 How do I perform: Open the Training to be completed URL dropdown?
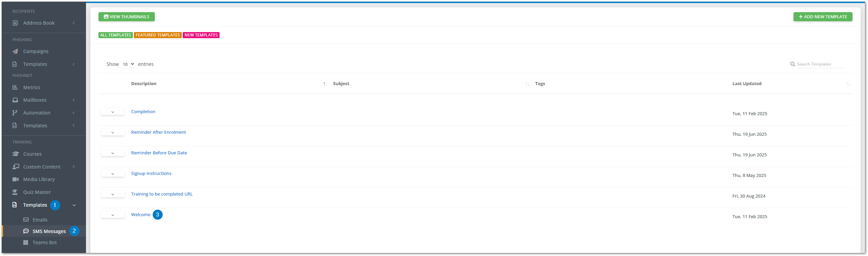pyautogui.click(x=113, y=195)
